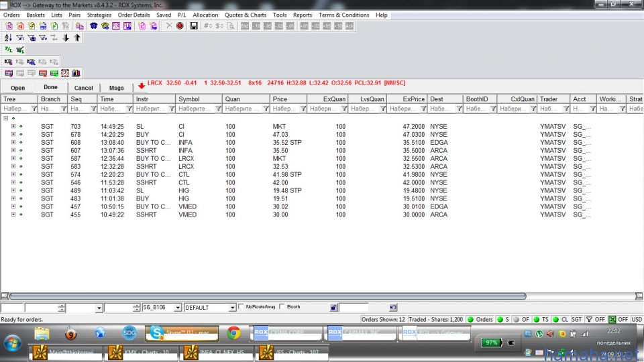Open the P/L icon in toolbar
644x362 pixels.
pyautogui.click(x=8, y=50)
